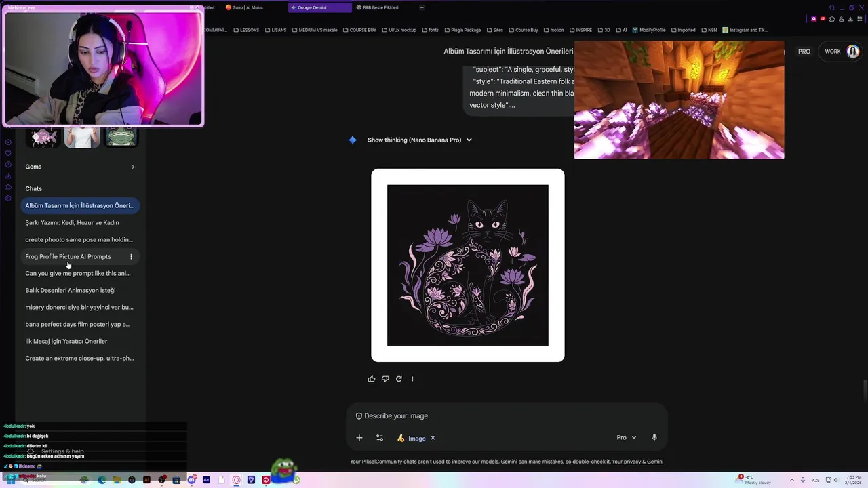Open ModifyProfile bookmark
This screenshot has height=488, width=868.
tap(649, 30)
